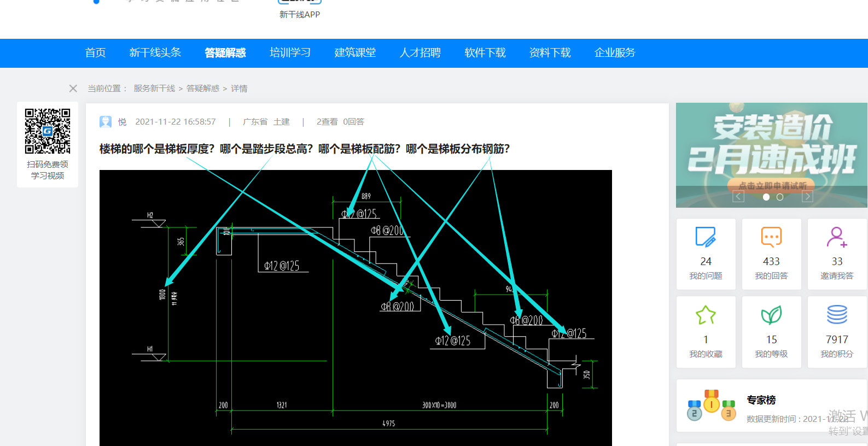Close the QR code side panel
This screenshot has width=868, height=446.
[x=73, y=89]
